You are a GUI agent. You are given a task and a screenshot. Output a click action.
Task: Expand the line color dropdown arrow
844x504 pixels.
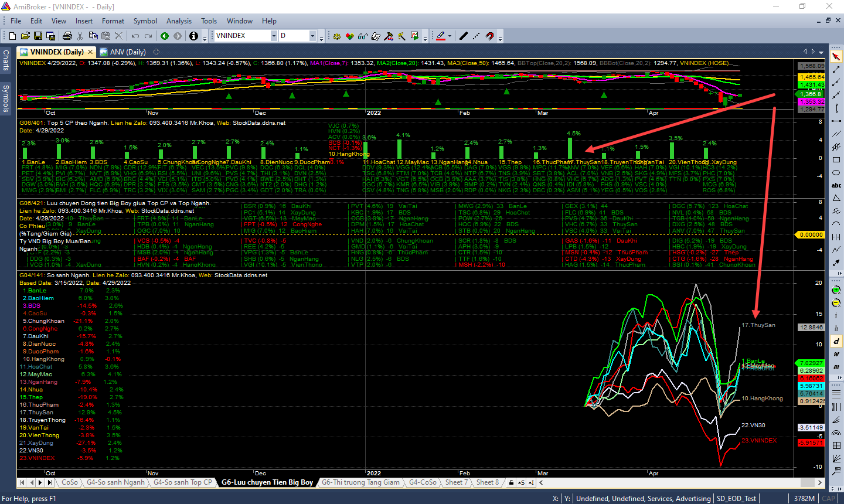(450, 36)
